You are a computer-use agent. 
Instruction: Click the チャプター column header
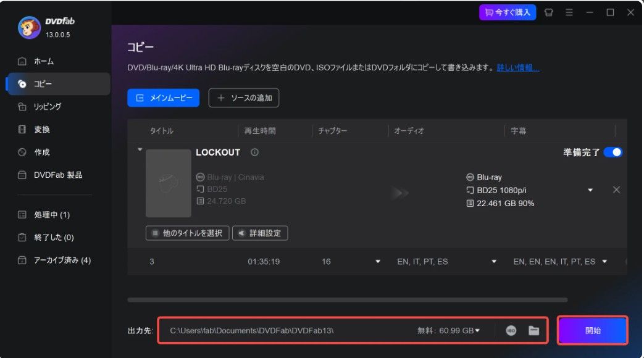333,131
